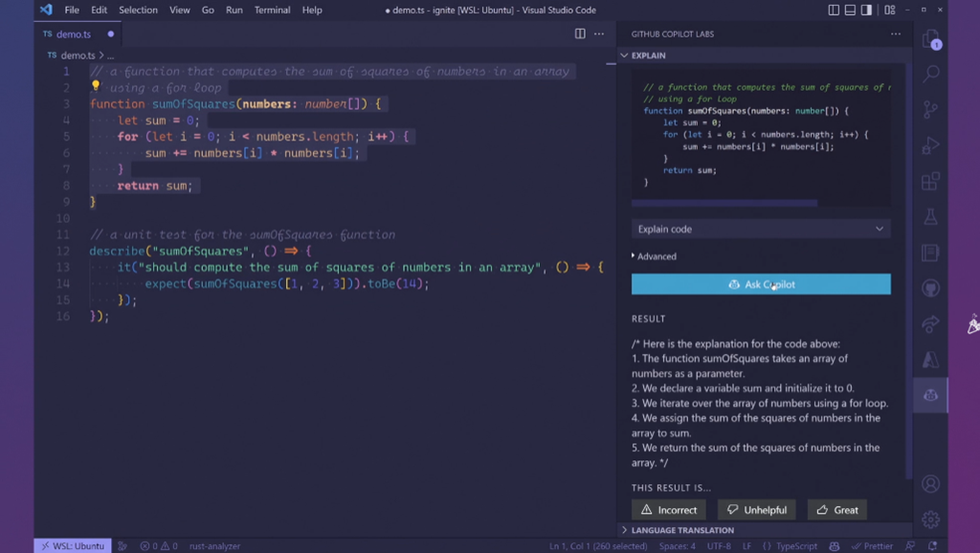
Task: Open the GitHub icon in activity bar
Action: coord(930,289)
